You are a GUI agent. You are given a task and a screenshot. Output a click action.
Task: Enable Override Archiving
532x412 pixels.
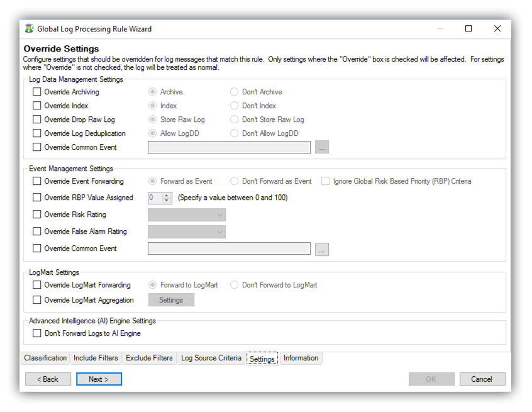36,91
